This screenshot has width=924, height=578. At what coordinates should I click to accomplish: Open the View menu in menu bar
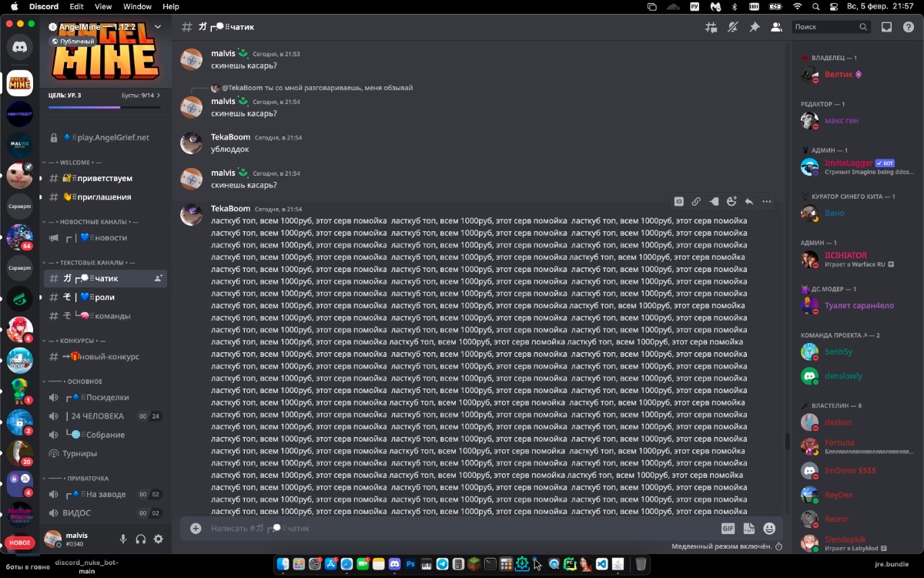(x=103, y=6)
